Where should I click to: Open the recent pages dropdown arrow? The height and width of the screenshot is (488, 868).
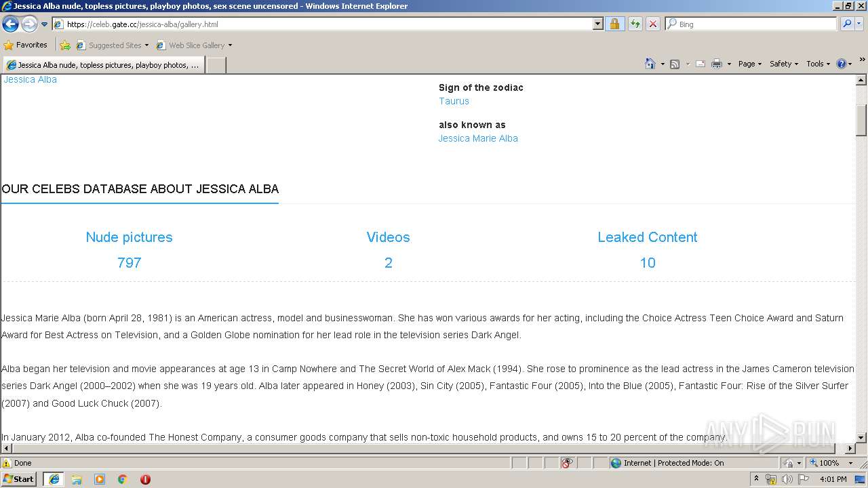[45, 24]
